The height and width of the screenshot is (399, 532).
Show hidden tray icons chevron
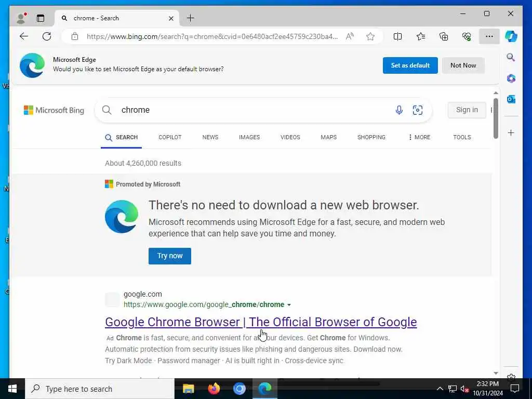click(x=440, y=389)
